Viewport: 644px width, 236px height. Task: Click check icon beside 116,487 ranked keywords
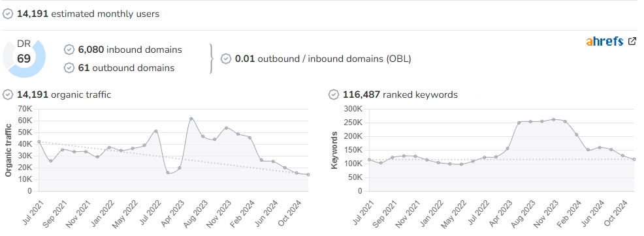(334, 95)
